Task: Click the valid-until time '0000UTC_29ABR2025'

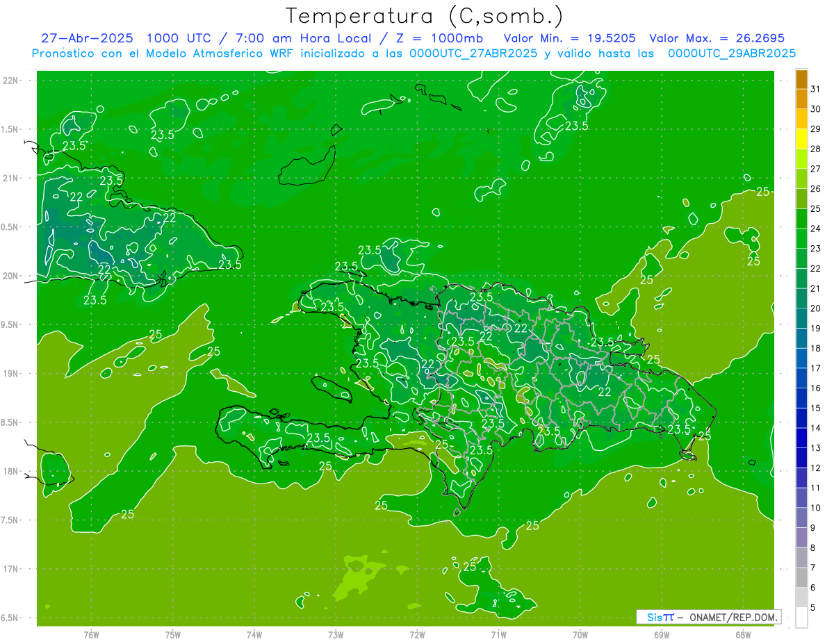Action: click(x=732, y=53)
